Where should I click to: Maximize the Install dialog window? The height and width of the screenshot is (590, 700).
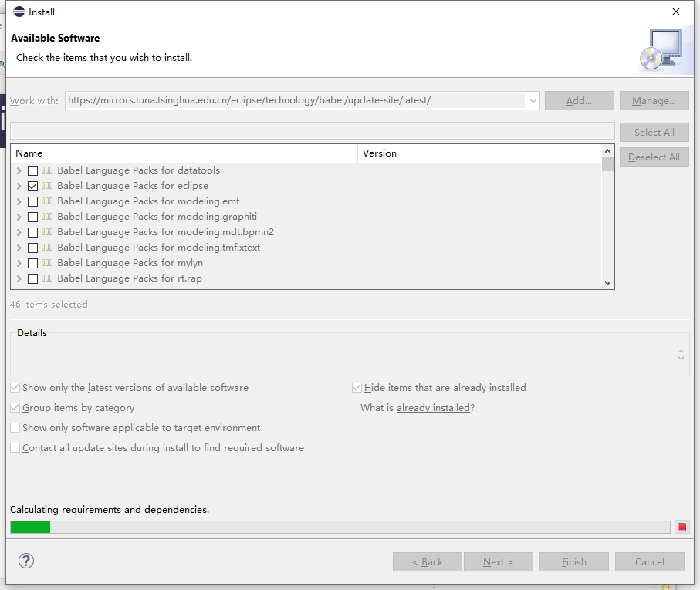[640, 12]
